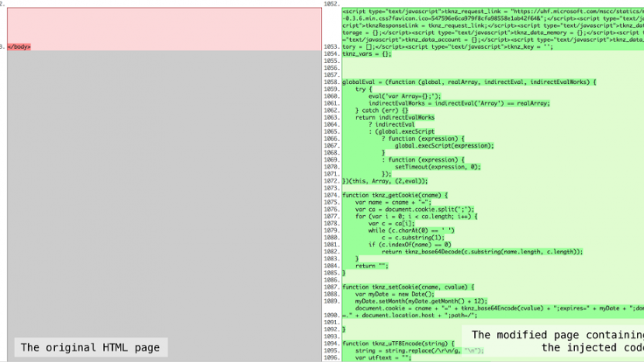Click line number 1053 in the gutter
644x362 pixels.
[x=331, y=47]
